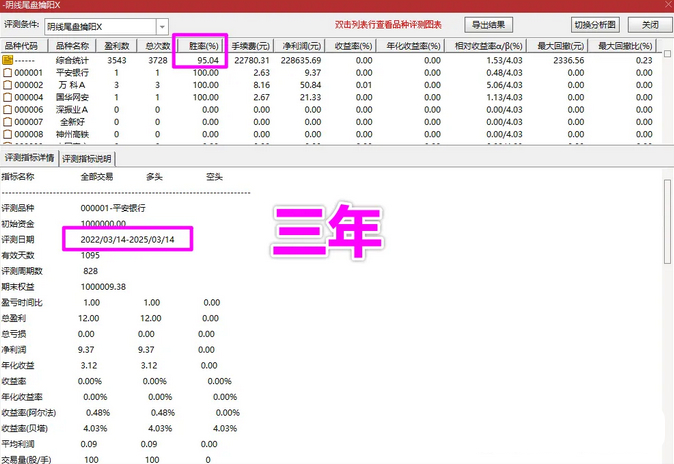Click the 有效天数 value 1095
674x464 pixels.
click(x=90, y=255)
